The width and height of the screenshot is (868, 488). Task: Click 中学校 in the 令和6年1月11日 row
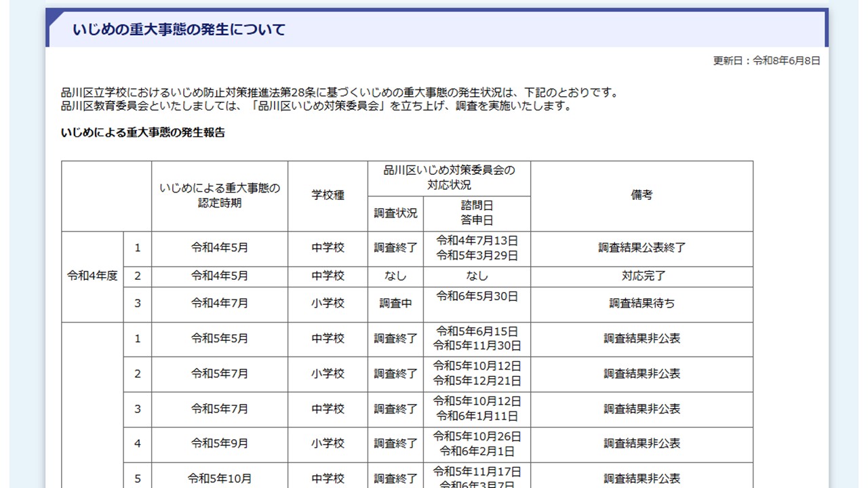328,409
